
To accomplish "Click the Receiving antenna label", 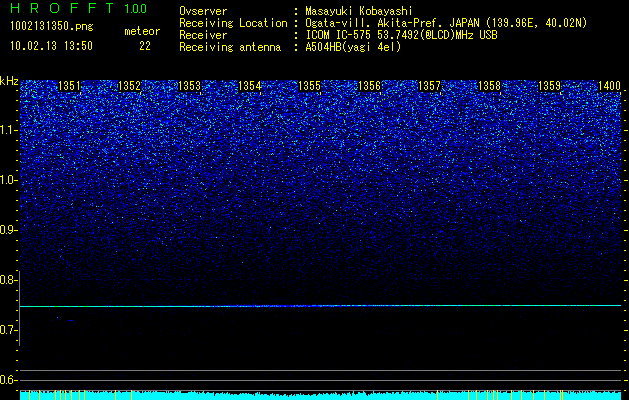I will click(230, 47).
